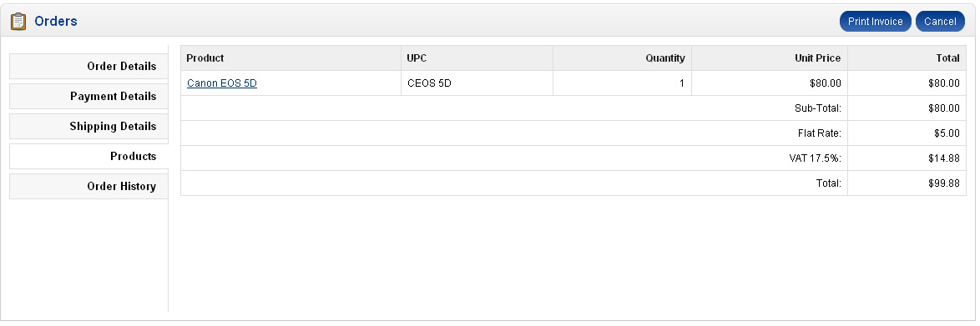Select the Products tab
The width and height of the screenshot is (980, 326).
88,156
